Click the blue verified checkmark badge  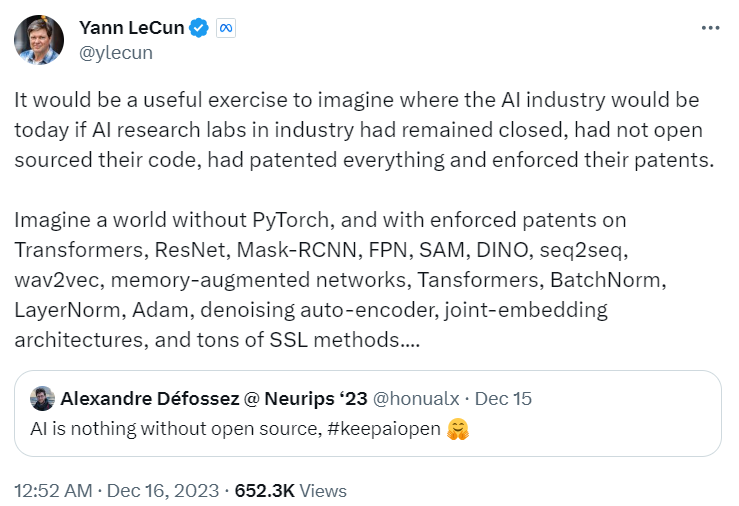point(199,28)
